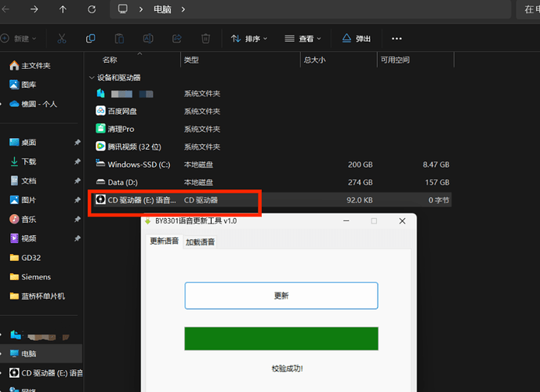Open the 排序 sort dropdown
Screen dimensions: 540x392
coord(248,38)
